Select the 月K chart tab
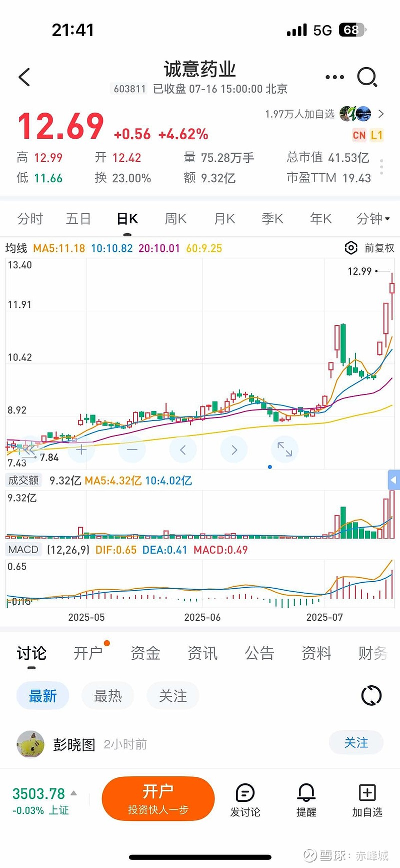Image resolution: width=400 pixels, height=868 pixels. 224,219
